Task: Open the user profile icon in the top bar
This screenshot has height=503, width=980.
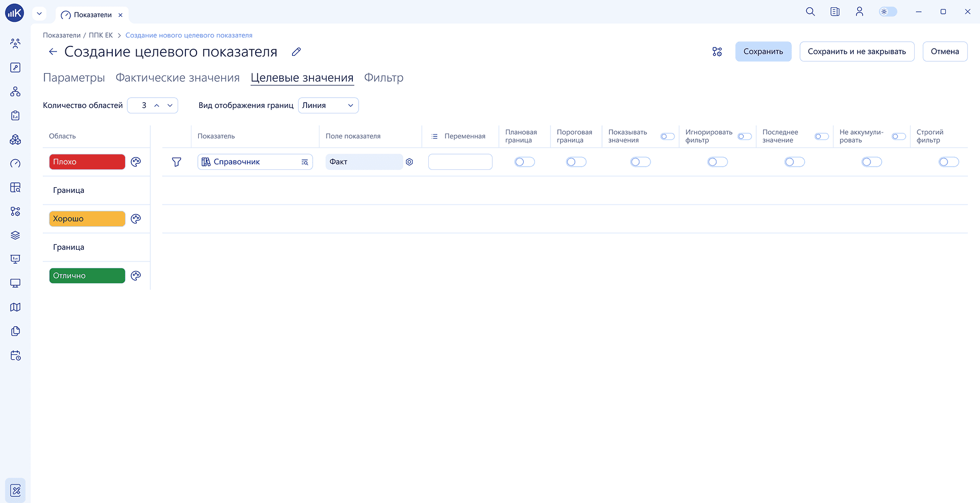Action: click(x=859, y=12)
